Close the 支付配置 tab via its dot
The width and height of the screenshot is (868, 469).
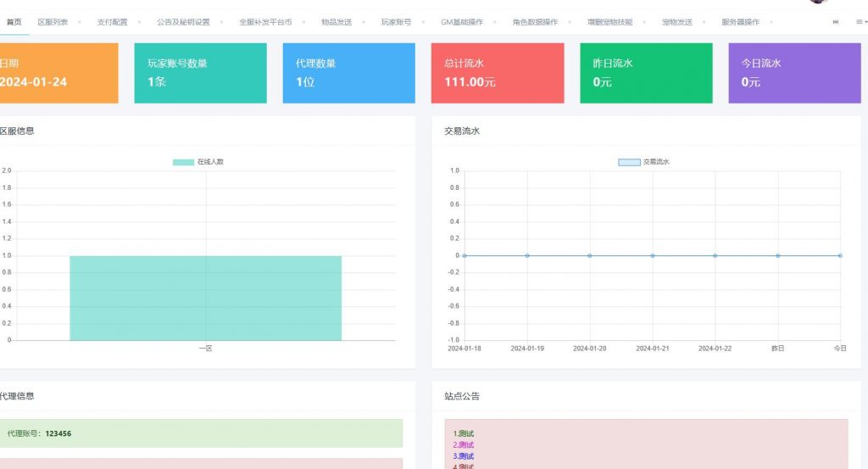[139, 22]
